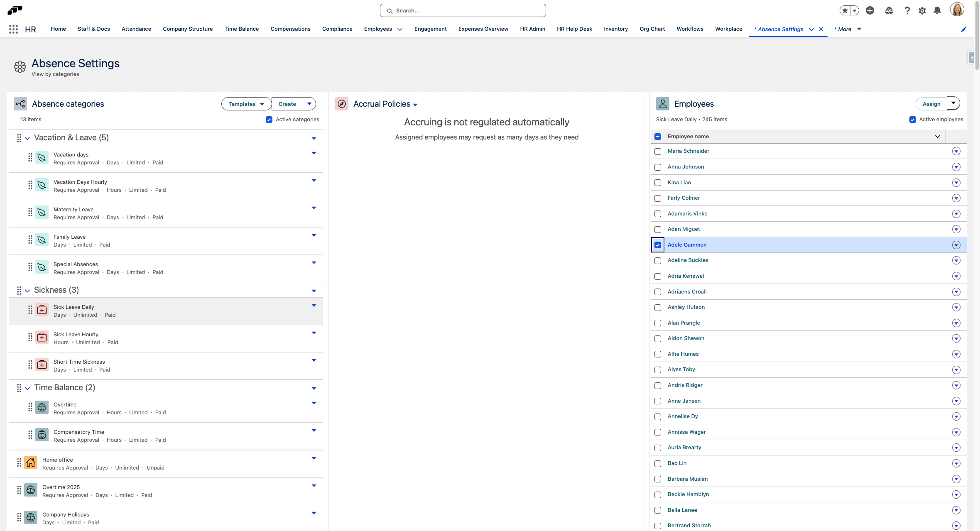980x531 pixels.
Task: Open the Employees menu in the navigation
Action: [x=382, y=29]
